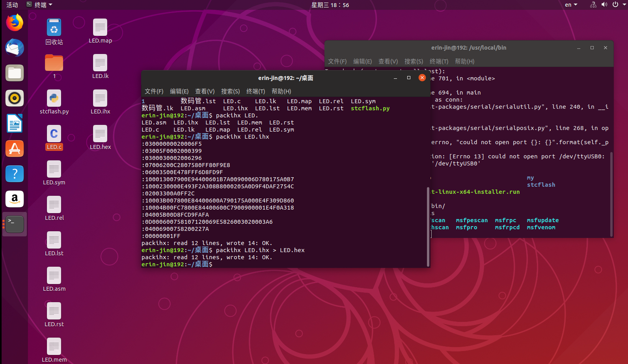628x364 pixels.
Task: Click 活动 activities button
Action: point(12,5)
